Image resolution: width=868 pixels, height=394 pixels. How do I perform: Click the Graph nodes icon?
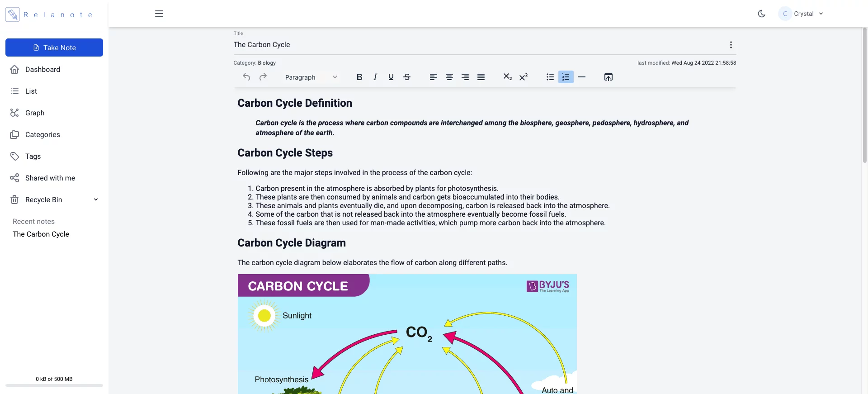[14, 113]
